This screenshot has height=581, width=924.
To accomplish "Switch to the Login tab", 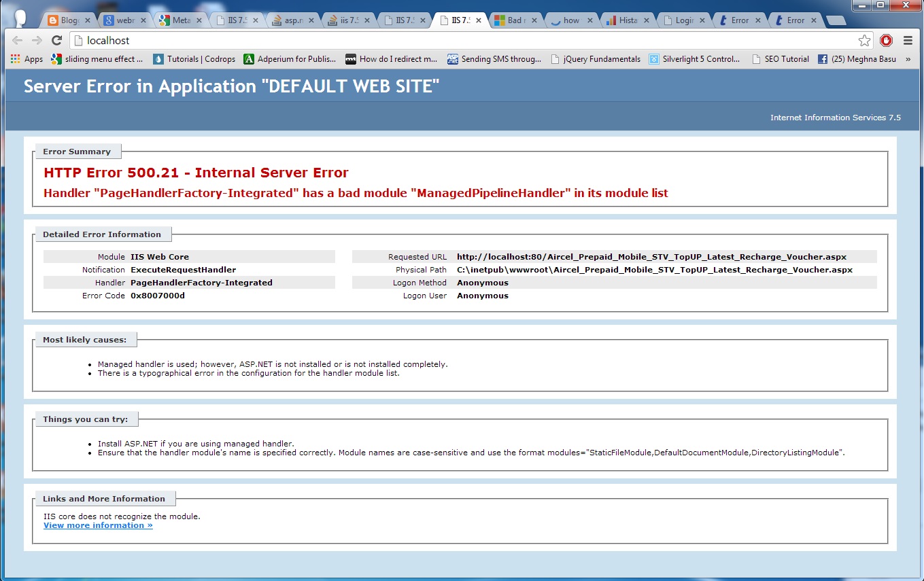I will [x=683, y=20].
